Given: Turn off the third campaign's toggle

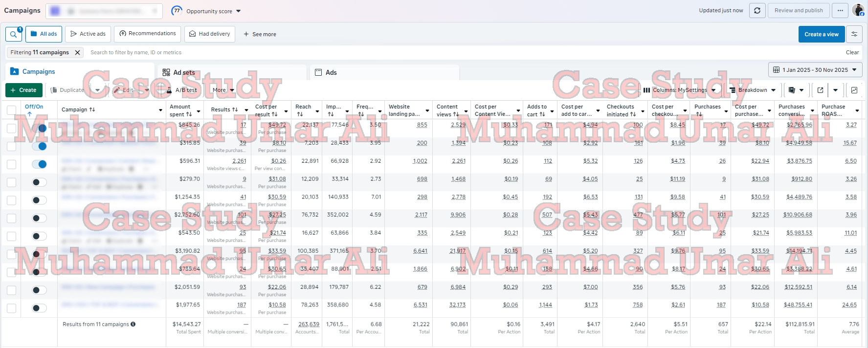Looking at the screenshot, I should (39, 164).
